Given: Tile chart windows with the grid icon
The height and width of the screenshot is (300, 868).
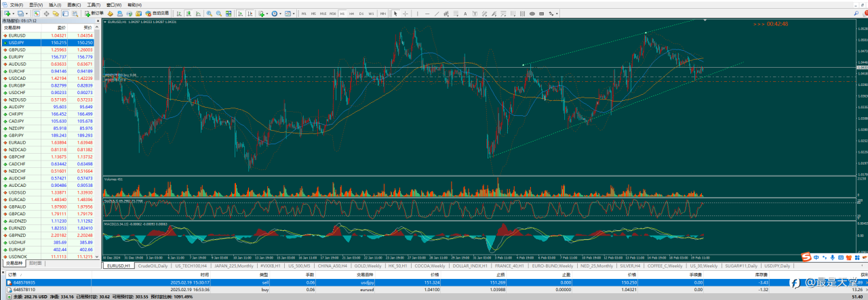Looking at the screenshot, I should pos(229,14).
